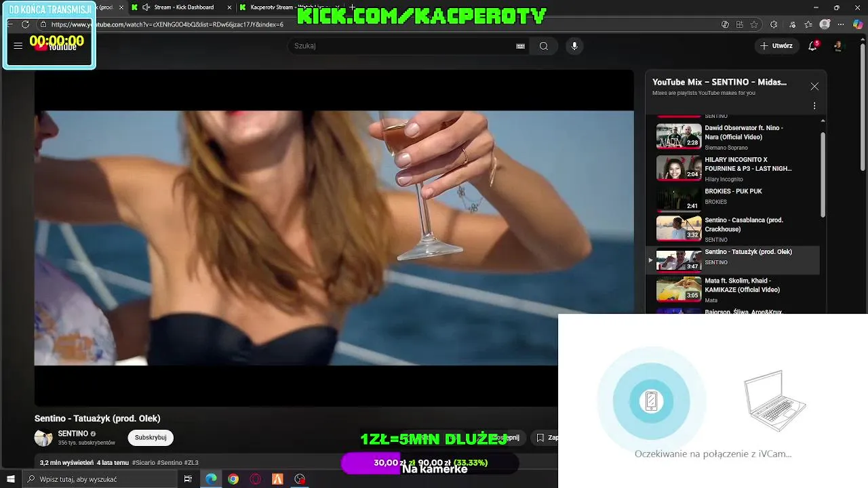This screenshot has height=488, width=868.
Task: Close the first YouTube tab
Action: (121, 7)
